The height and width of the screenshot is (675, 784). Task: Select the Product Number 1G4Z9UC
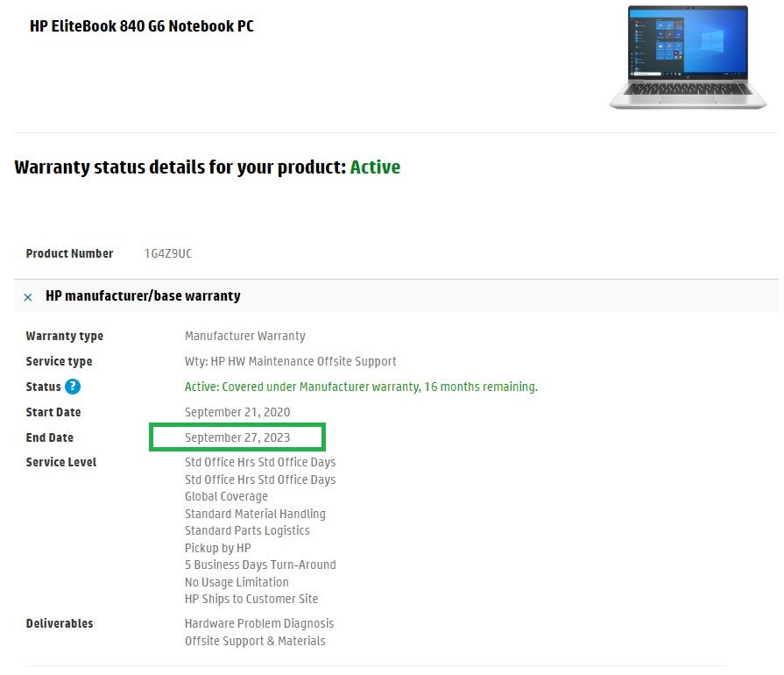[x=168, y=253]
